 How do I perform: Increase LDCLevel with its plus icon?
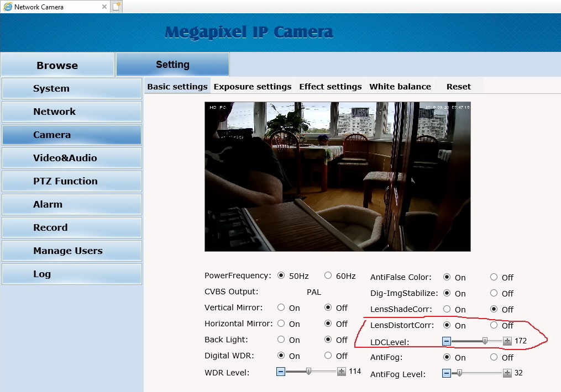[507, 341]
